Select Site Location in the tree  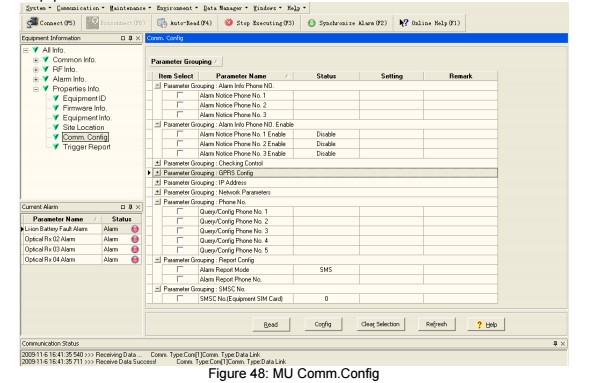(x=83, y=127)
